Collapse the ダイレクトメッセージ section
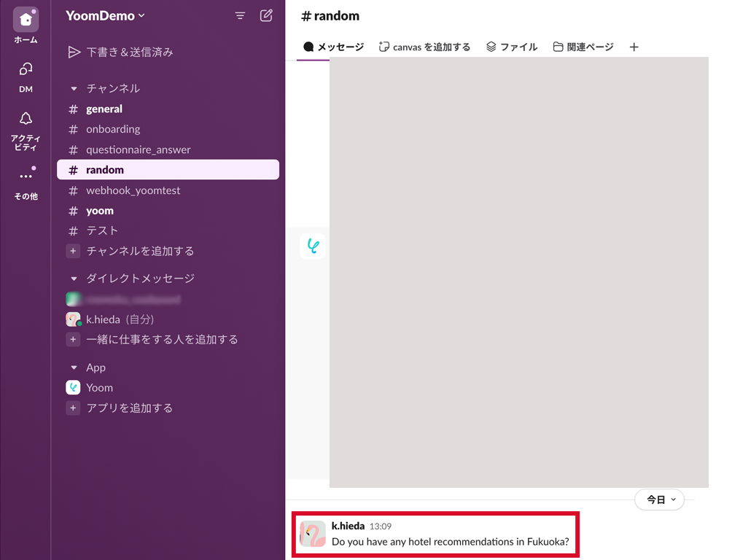The height and width of the screenshot is (560, 732). (x=74, y=279)
